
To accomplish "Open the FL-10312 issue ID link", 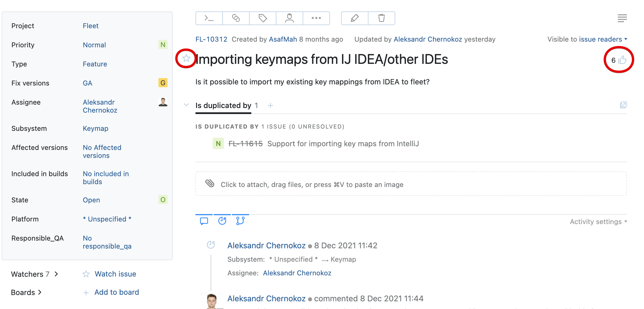I will click(x=211, y=39).
